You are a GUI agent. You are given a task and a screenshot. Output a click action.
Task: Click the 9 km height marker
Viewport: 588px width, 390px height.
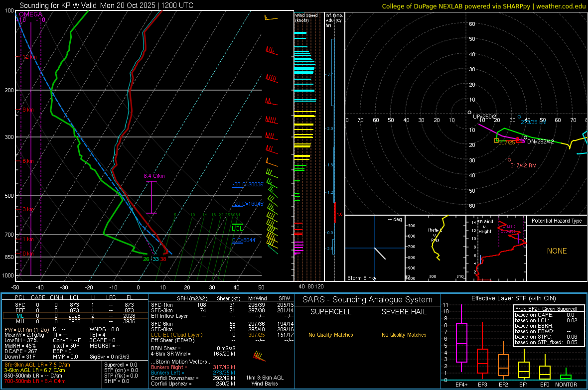28,110
